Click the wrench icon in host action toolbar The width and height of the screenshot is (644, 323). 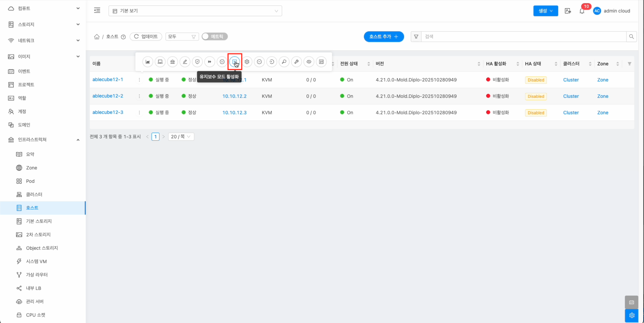click(x=297, y=62)
